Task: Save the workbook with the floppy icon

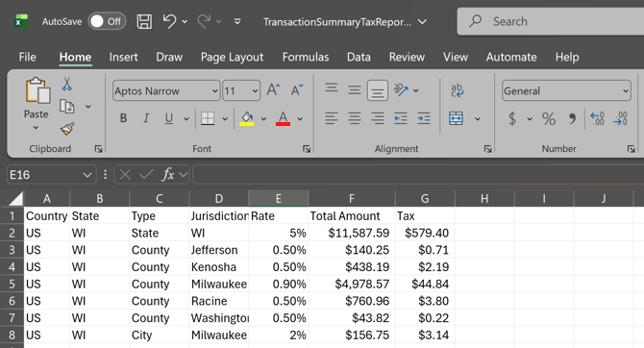Action: pos(144,21)
